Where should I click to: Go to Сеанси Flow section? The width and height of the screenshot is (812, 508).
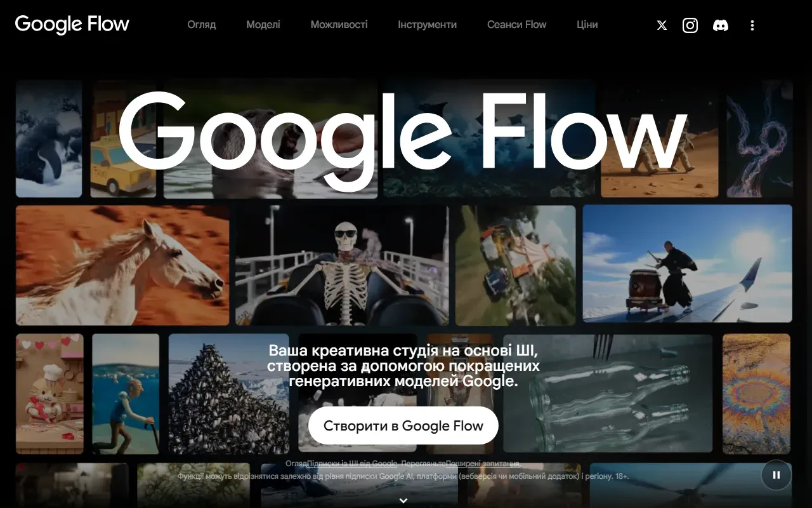pyautogui.click(x=517, y=25)
